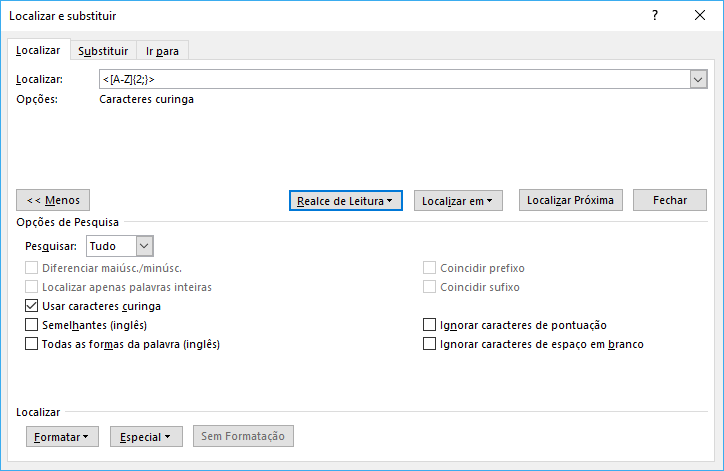This screenshot has height=471, width=724.
Task: Click the Localizar search text field
Action: [x=393, y=79]
